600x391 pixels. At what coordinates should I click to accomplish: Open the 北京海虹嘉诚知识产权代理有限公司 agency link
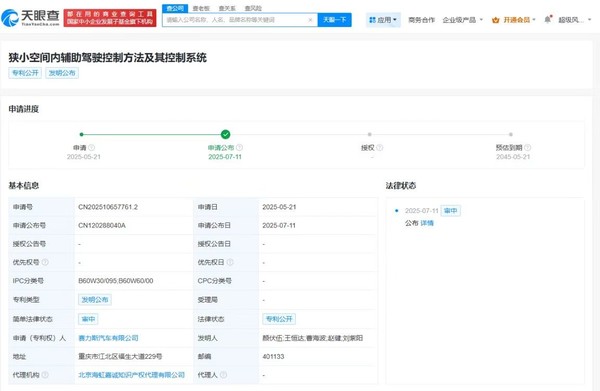pyautogui.click(x=131, y=375)
